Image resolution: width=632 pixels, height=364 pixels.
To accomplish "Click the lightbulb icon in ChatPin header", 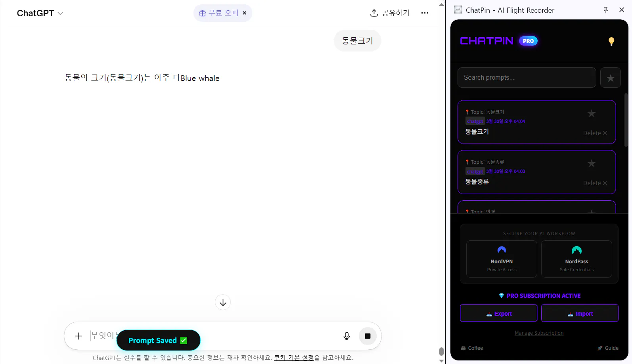I will [611, 41].
